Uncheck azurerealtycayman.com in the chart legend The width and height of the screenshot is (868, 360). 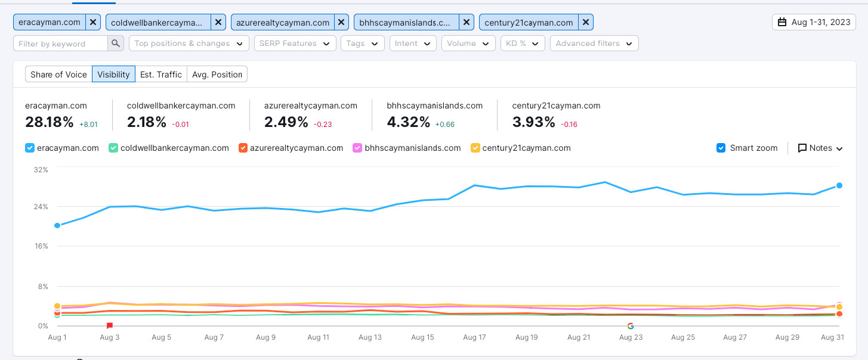coord(242,148)
